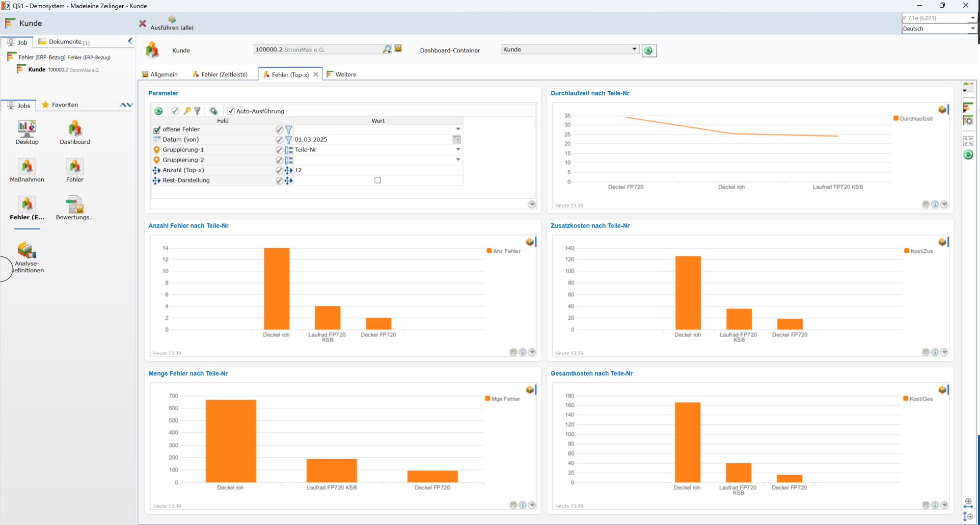Open the Bewertungs job icon
Viewport: 980px width, 525px height.
tap(75, 207)
